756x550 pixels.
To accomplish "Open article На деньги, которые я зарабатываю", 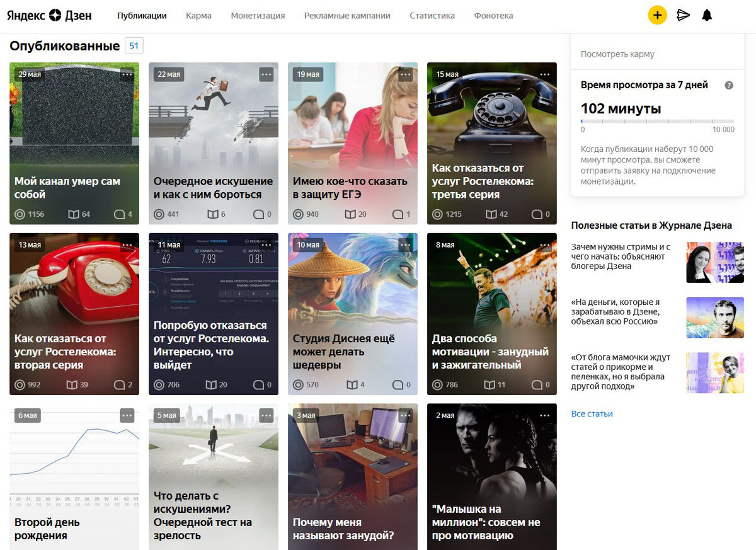I will click(617, 311).
